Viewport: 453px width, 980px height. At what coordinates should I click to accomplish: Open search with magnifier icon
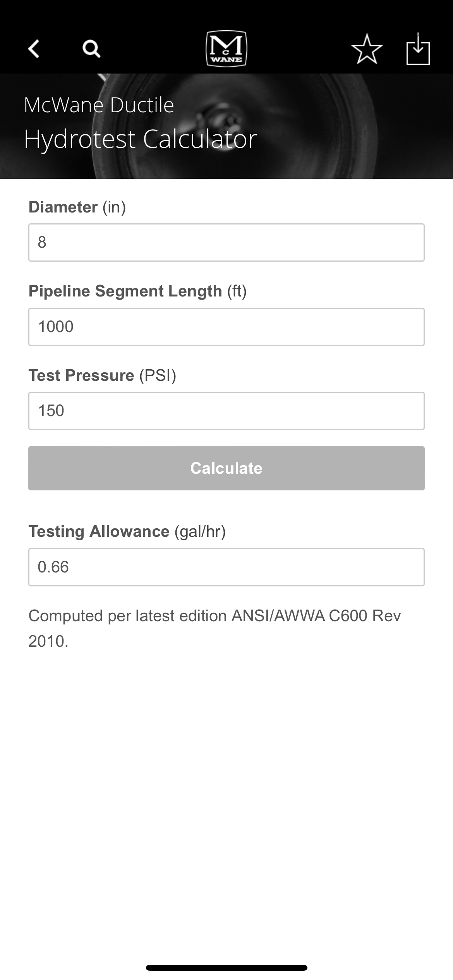click(x=91, y=49)
